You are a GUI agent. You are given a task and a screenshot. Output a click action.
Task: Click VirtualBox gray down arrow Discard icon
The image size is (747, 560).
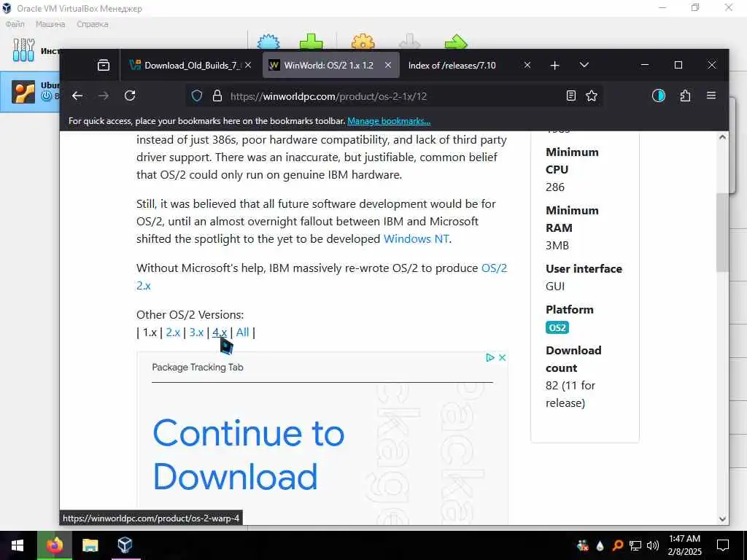coord(410,42)
